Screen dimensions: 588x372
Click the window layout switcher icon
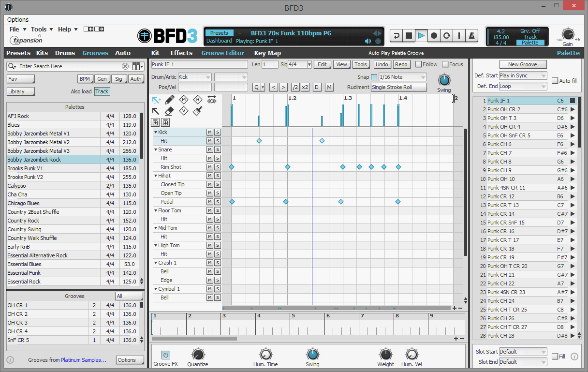click(x=94, y=30)
